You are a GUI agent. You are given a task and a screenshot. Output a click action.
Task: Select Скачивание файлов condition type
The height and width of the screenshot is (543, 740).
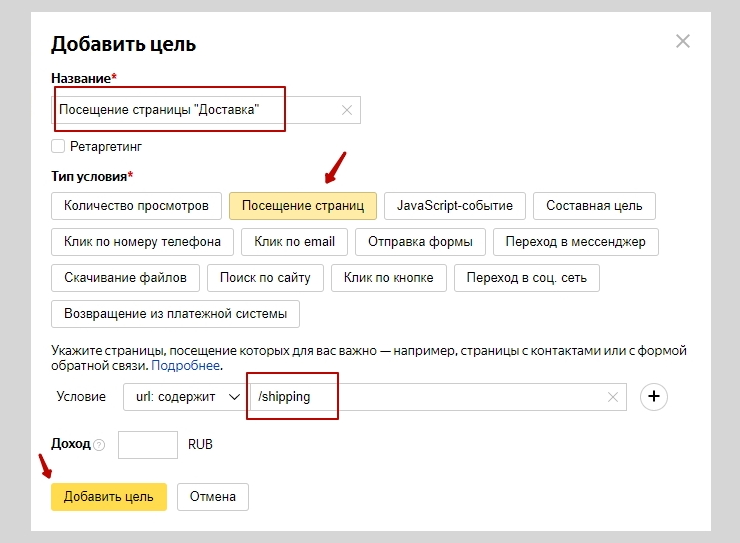click(x=125, y=278)
